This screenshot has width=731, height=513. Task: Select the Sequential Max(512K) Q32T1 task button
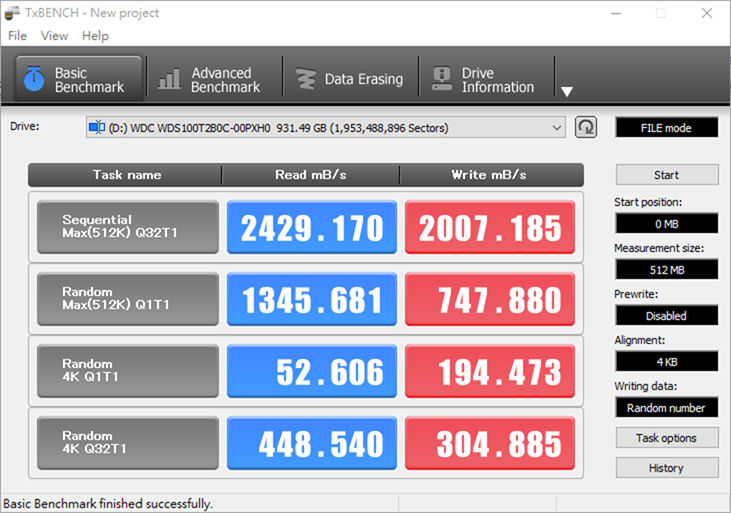coord(127,227)
